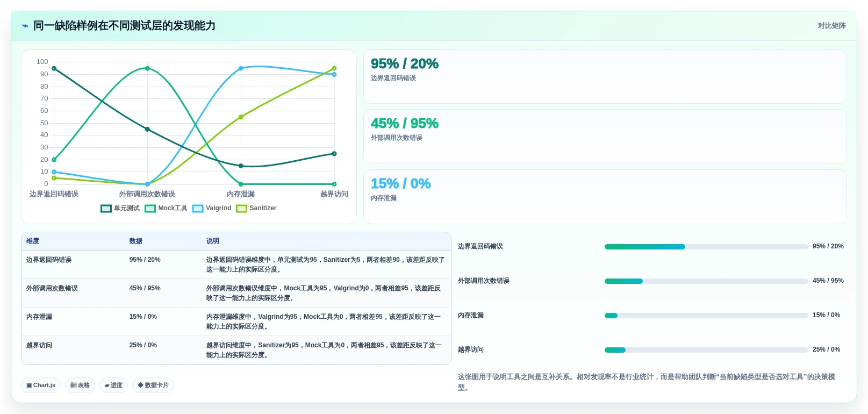Click the Valgrind peak point at 内存泄漏
Image resolution: width=868 pixels, height=414 pixels.
(x=241, y=68)
